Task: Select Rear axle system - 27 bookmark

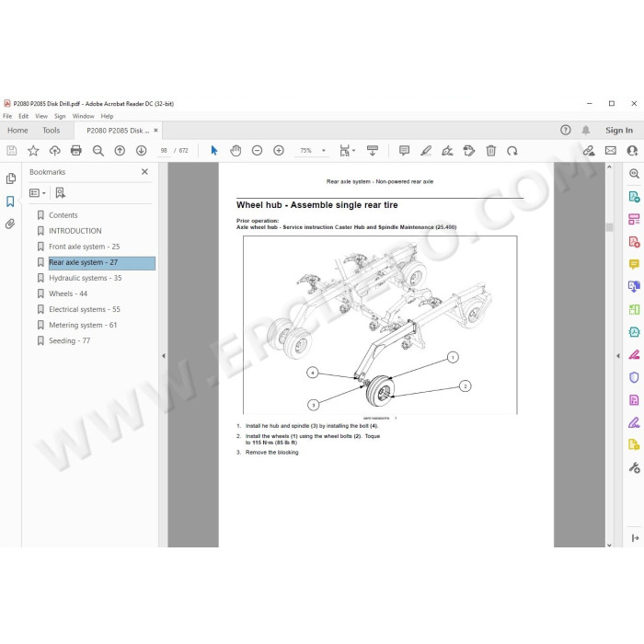Action: pyautogui.click(x=102, y=263)
